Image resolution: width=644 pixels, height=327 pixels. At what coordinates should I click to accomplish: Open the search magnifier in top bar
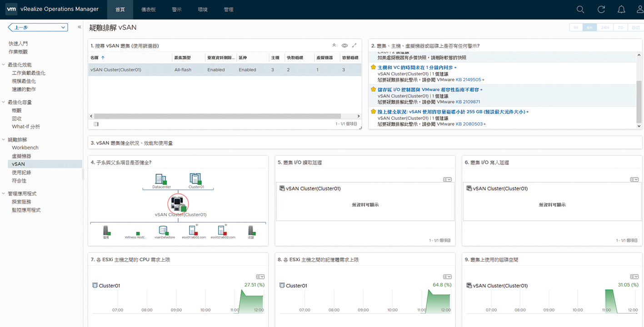click(580, 9)
